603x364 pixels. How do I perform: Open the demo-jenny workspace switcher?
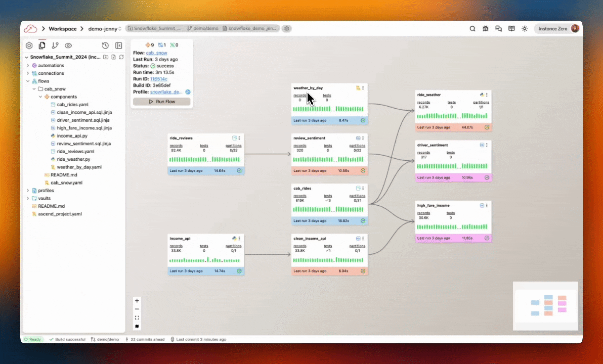[x=105, y=29]
